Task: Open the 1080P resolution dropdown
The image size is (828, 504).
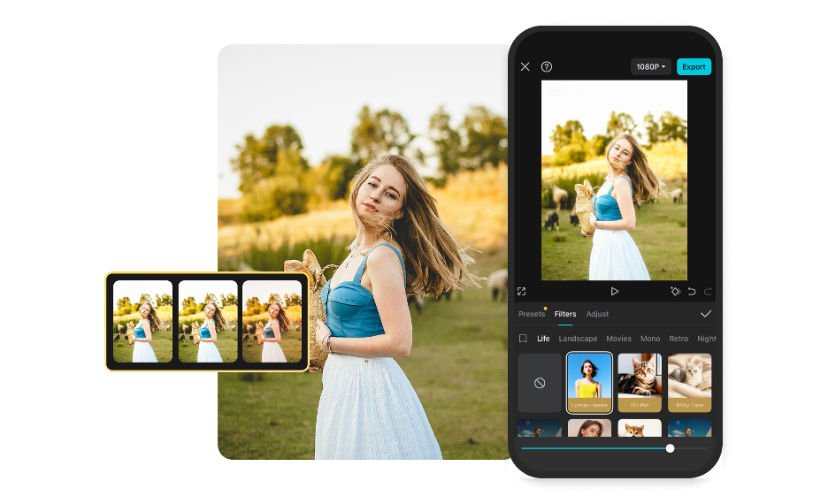Action: (651, 67)
